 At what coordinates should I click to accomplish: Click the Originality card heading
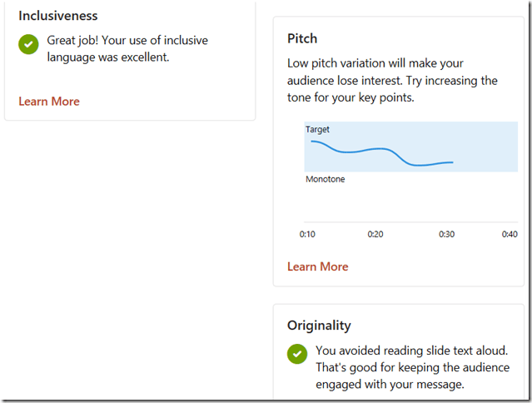(319, 326)
